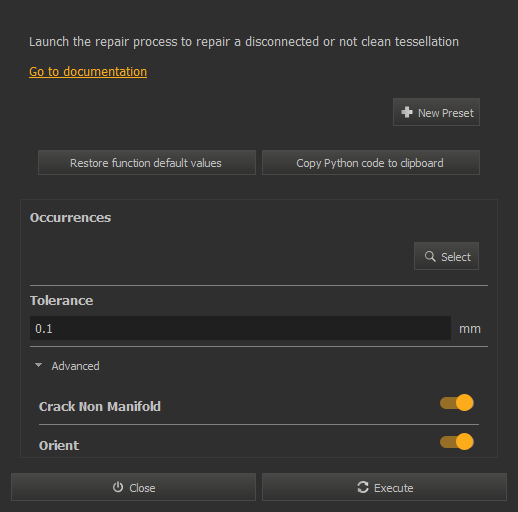The image size is (518, 512).
Task: Click the Occurrences section heading
Action: pos(70,218)
